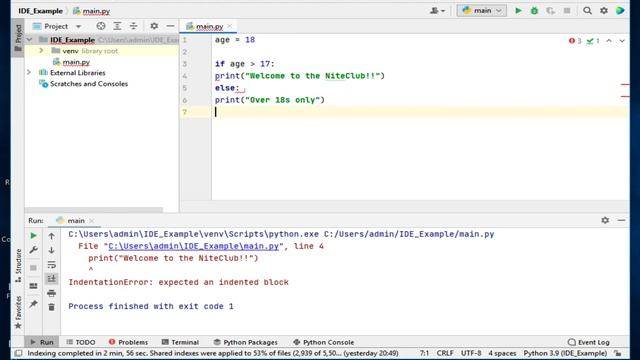Viewport: 640px width, 360px height.
Task: Expand the venv folder
Action: pos(41,51)
